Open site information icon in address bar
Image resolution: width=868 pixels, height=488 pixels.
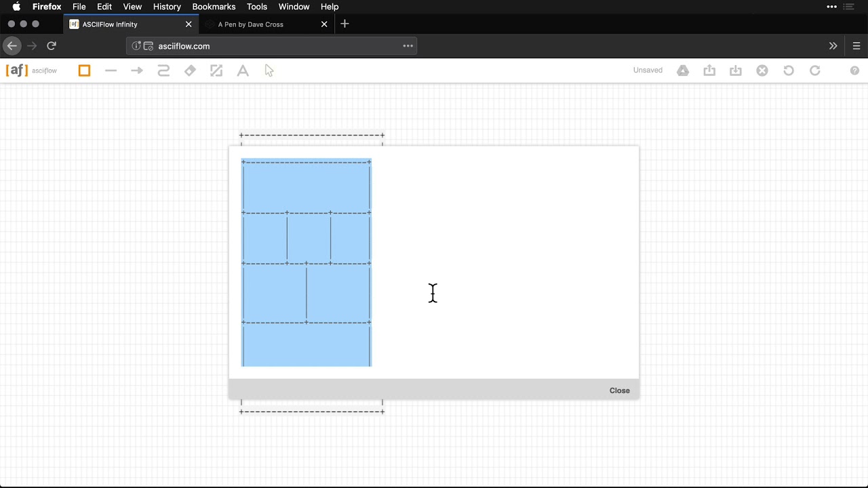(x=136, y=46)
